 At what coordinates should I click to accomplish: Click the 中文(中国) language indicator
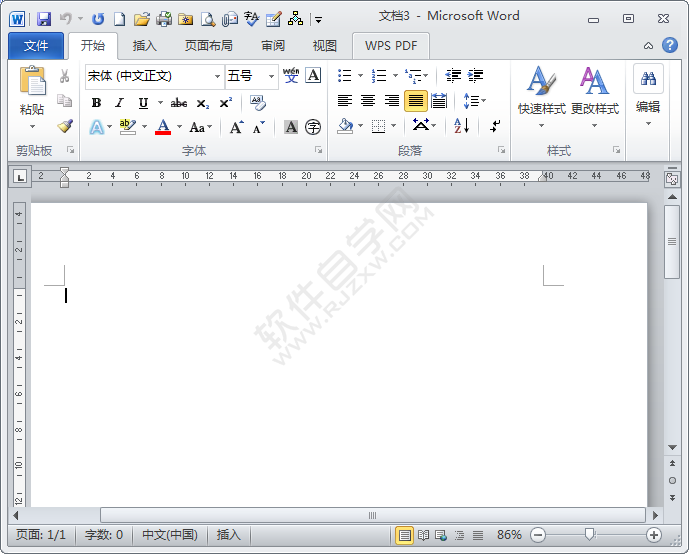point(170,535)
